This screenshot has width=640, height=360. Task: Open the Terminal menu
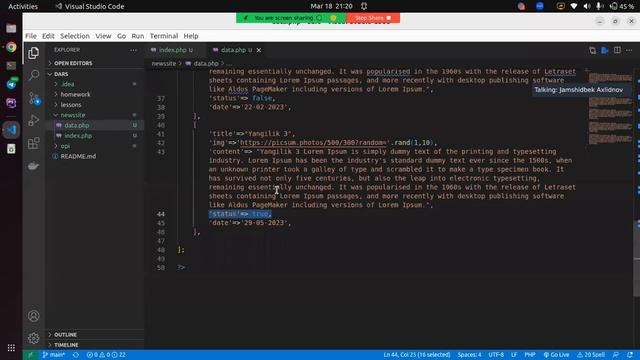tap(164, 36)
